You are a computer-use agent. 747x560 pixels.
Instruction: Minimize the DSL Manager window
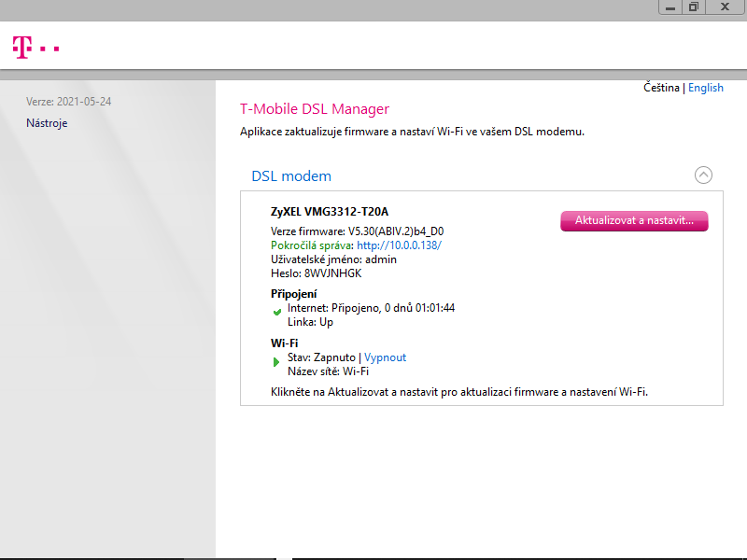coord(670,7)
